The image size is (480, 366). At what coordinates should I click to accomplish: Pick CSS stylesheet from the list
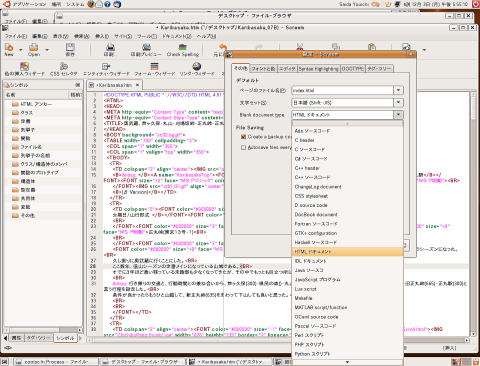tap(347, 196)
